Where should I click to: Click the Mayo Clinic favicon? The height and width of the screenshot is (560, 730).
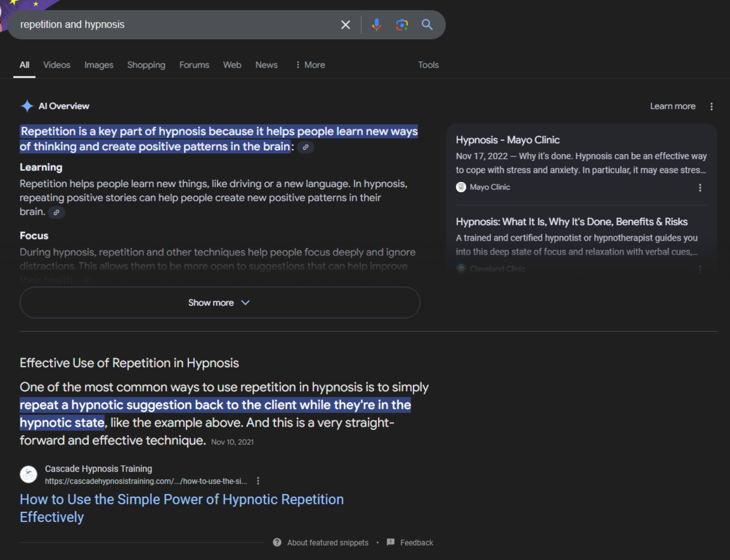pos(461,187)
